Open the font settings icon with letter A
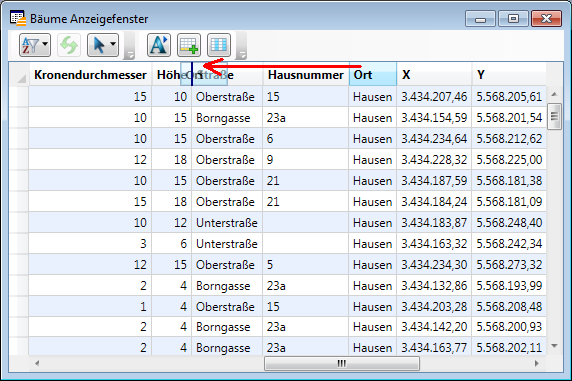This screenshot has height=381, width=572. coord(159,45)
